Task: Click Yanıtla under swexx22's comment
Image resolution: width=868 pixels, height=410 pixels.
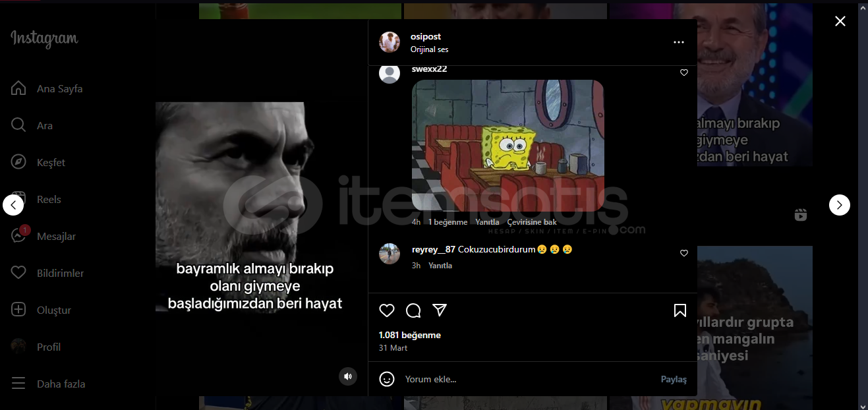Action: [x=488, y=222]
